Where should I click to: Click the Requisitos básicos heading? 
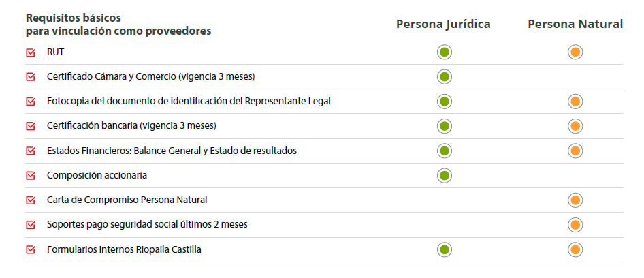[118, 25]
